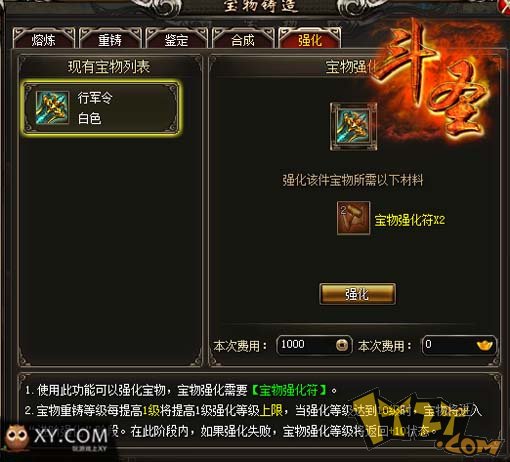Click the ingot cost field showing 0
The height and width of the screenshot is (462, 510).
click(x=459, y=345)
